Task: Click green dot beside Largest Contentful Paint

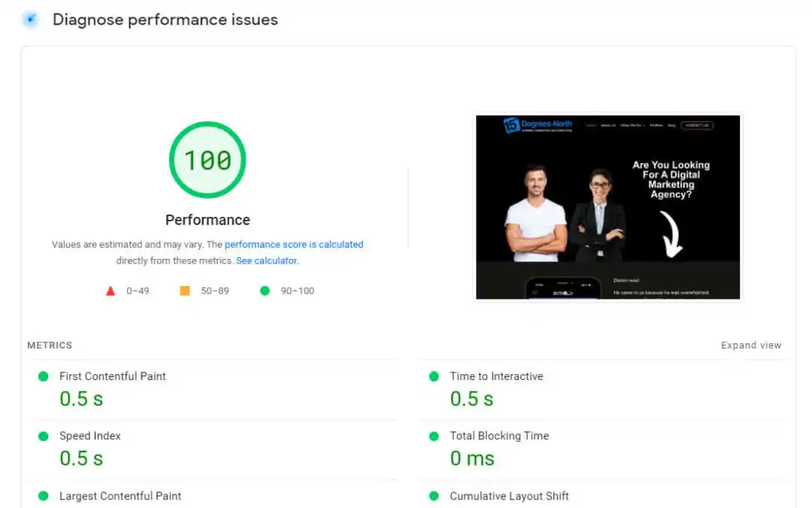Action: [x=44, y=496]
